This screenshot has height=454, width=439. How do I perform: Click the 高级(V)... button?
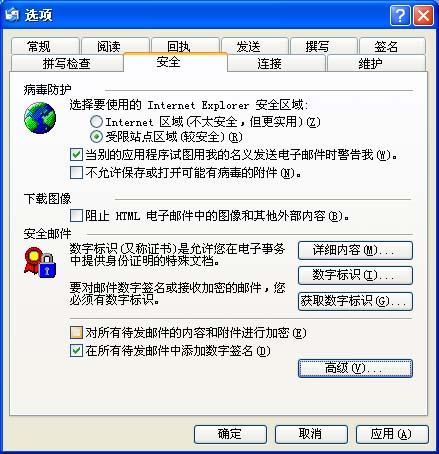click(x=355, y=368)
